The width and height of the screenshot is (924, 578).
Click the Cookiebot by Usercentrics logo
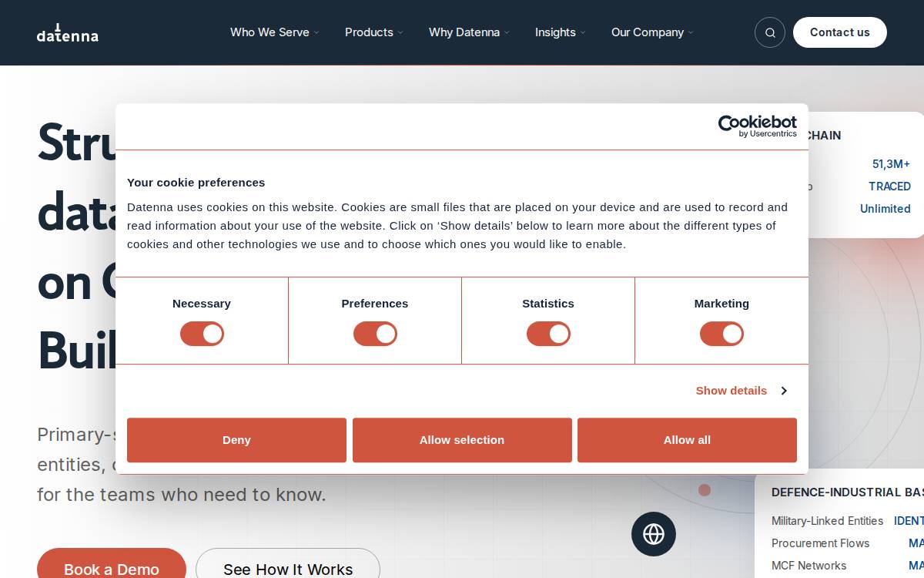(x=758, y=126)
